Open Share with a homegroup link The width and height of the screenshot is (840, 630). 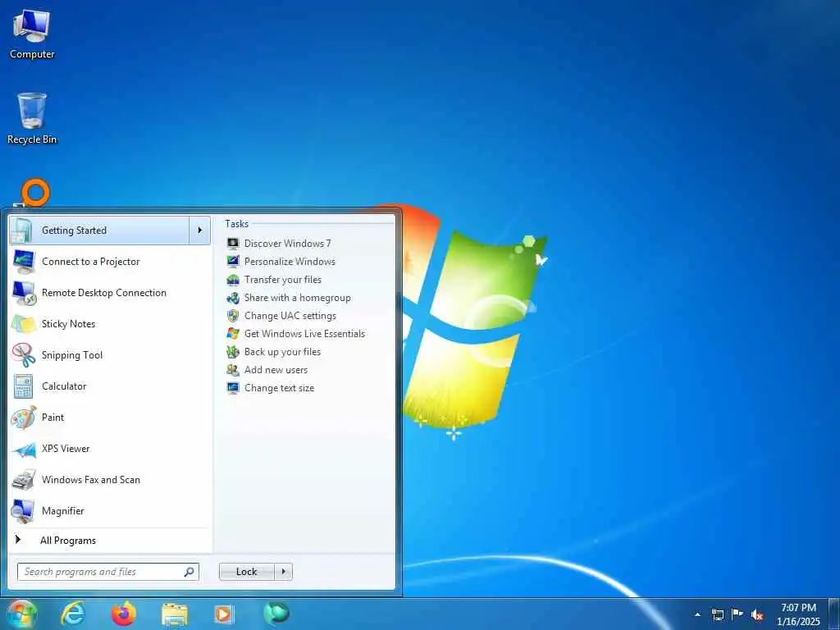[297, 297]
